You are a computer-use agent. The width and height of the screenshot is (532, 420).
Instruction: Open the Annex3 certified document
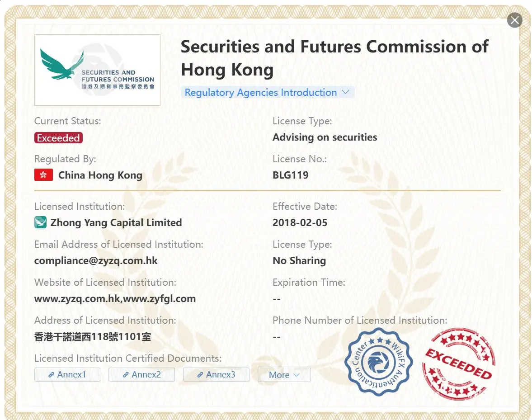216,374
